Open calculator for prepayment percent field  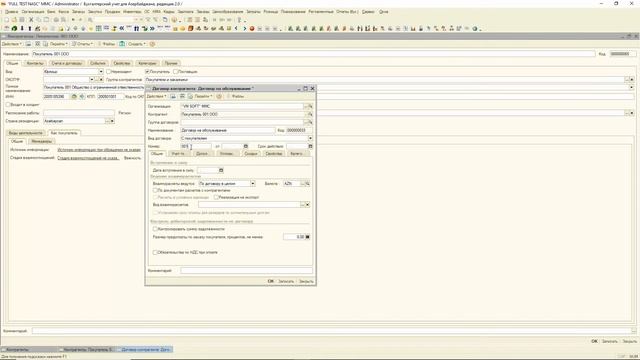(307, 237)
